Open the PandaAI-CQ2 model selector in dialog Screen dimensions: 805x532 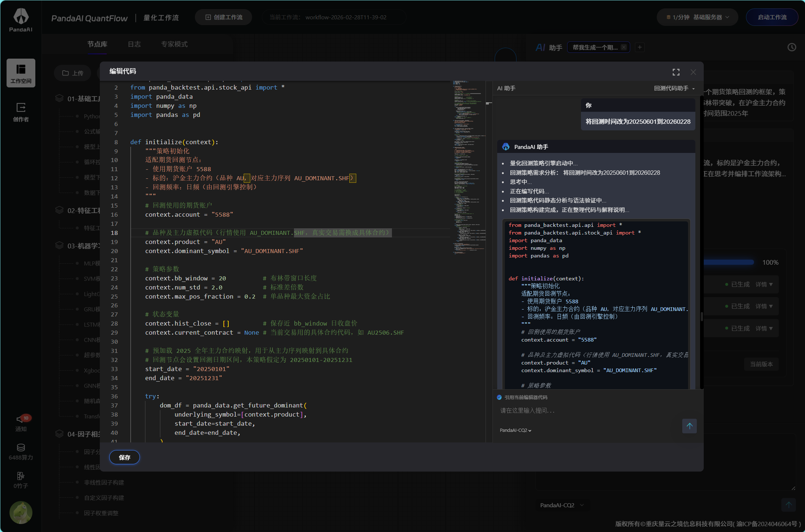[515, 430]
